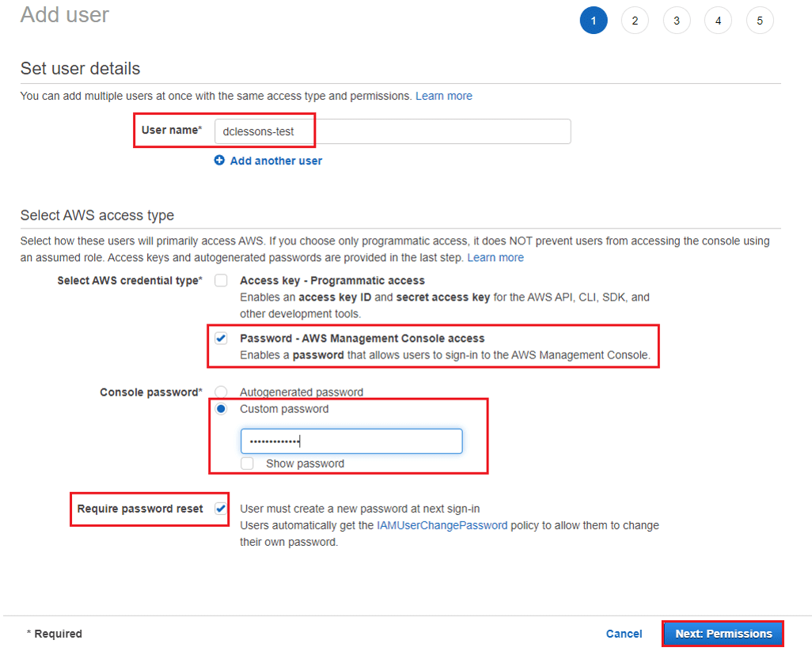812x659 pixels.
Task: Uncheck Password - AWS Management Console access
Action: [221, 339]
